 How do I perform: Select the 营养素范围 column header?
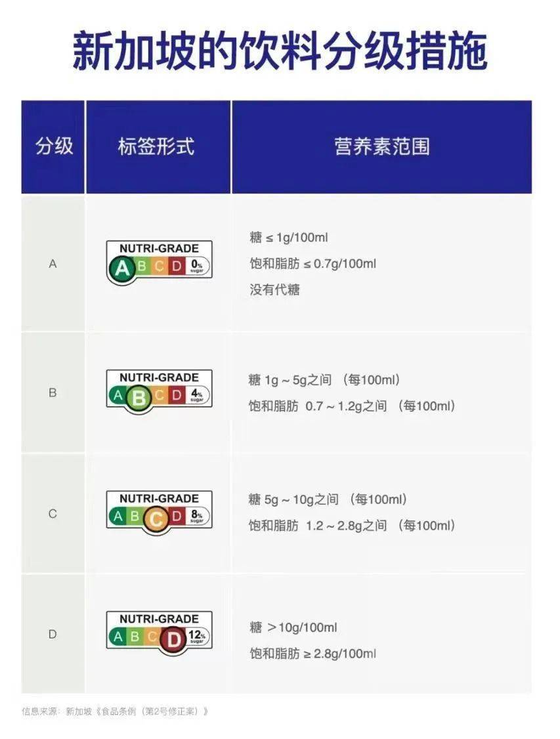(x=382, y=146)
